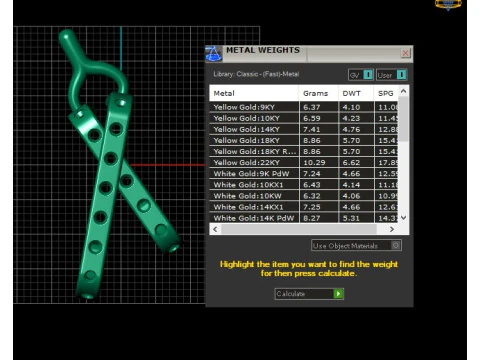
Task: Click the vertical scrollbar thumb
Action: coord(403,119)
